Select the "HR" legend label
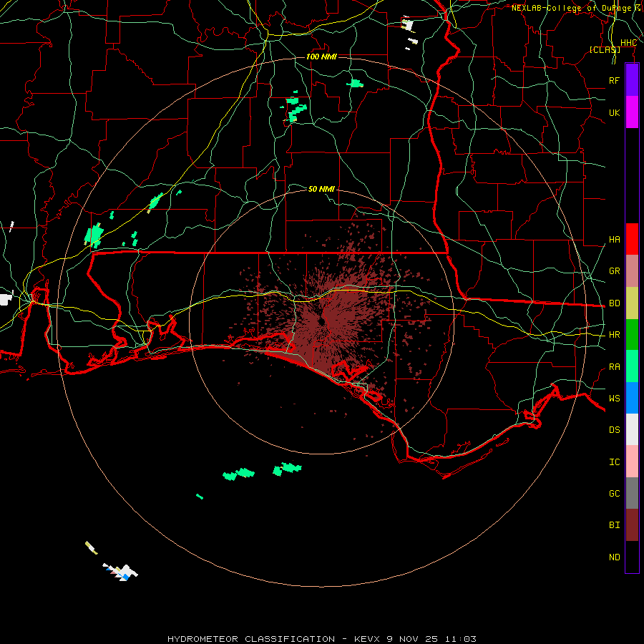 [614, 335]
